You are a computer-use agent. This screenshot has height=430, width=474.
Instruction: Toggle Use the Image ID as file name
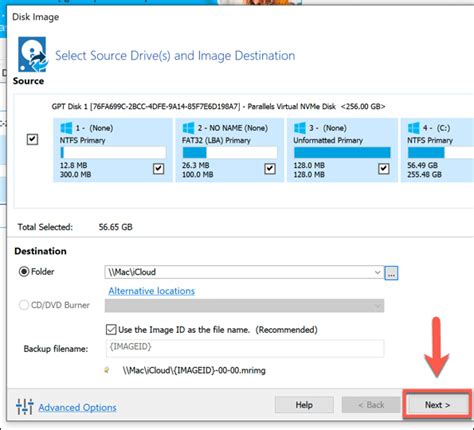coord(111,330)
